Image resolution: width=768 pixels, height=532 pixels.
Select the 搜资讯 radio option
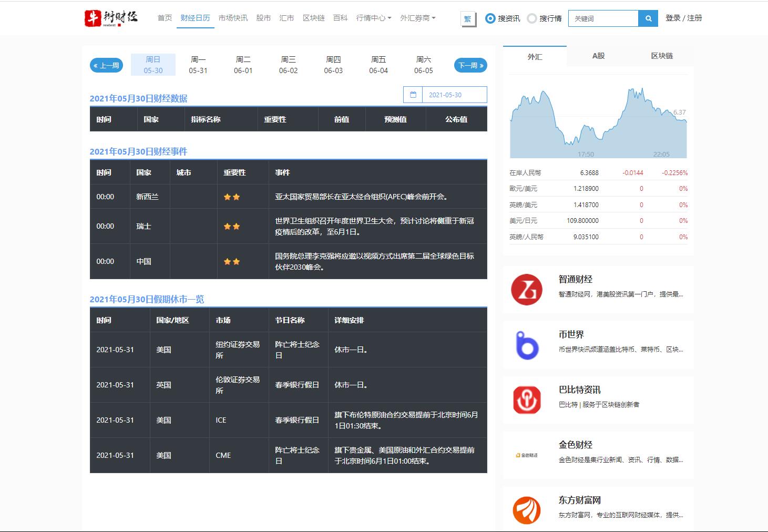point(490,18)
